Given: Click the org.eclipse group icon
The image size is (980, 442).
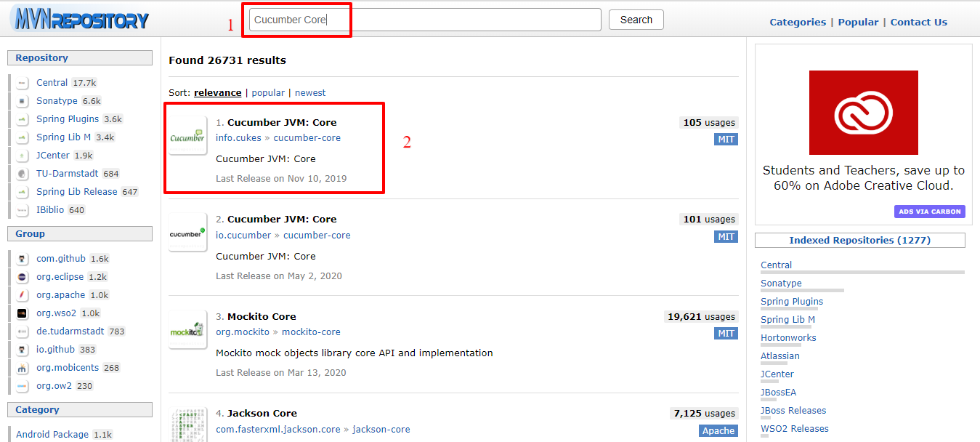Looking at the screenshot, I should (x=23, y=277).
